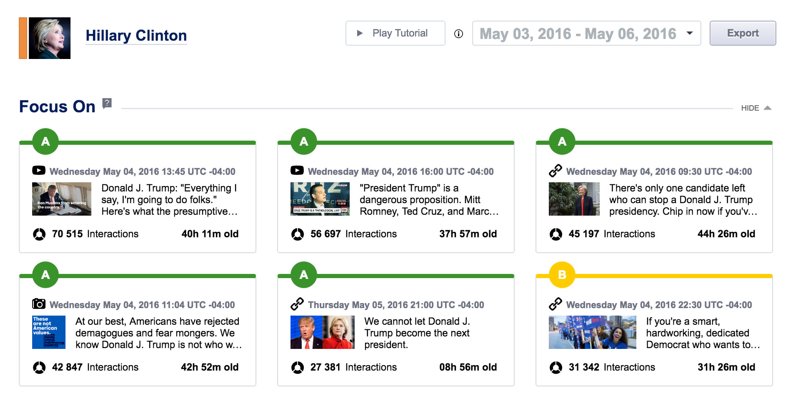Click the "40h 11m old" age label
The height and width of the screenshot is (403, 794).
point(210,234)
